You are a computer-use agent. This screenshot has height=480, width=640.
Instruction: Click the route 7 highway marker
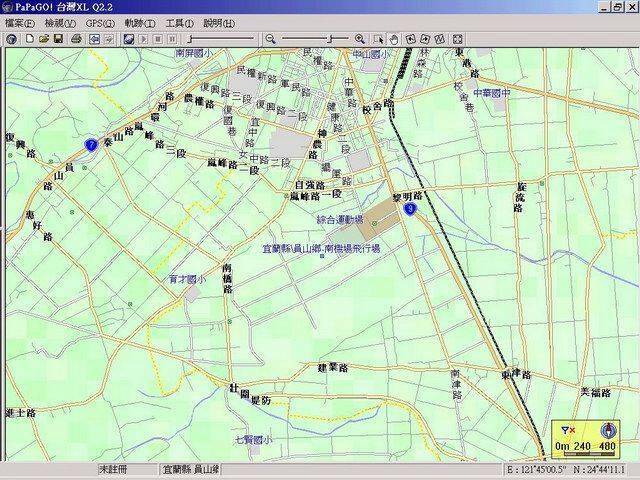click(x=91, y=145)
